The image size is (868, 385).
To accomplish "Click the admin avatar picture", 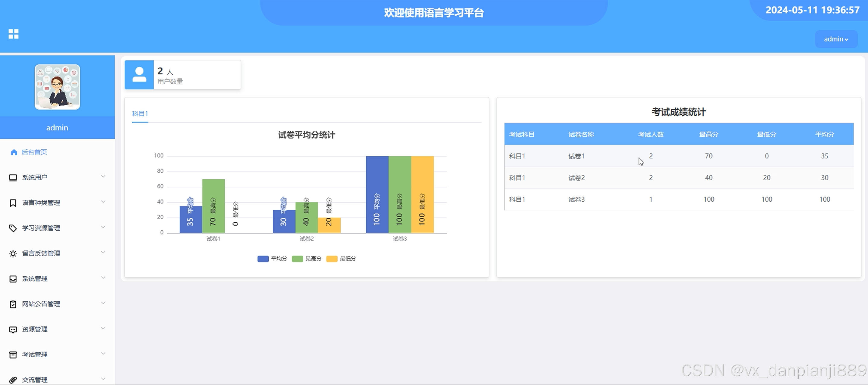I will coord(57,87).
